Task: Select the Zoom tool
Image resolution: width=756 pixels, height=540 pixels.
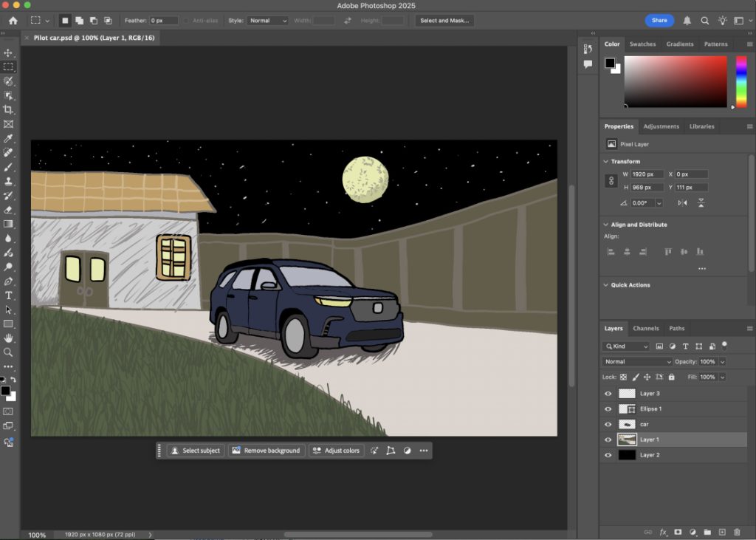Action: (9, 352)
